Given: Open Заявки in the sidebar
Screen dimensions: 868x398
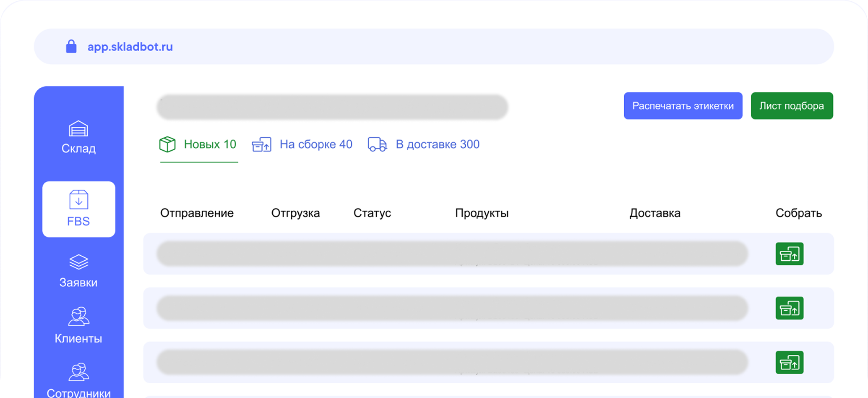Looking at the screenshot, I should (78, 271).
